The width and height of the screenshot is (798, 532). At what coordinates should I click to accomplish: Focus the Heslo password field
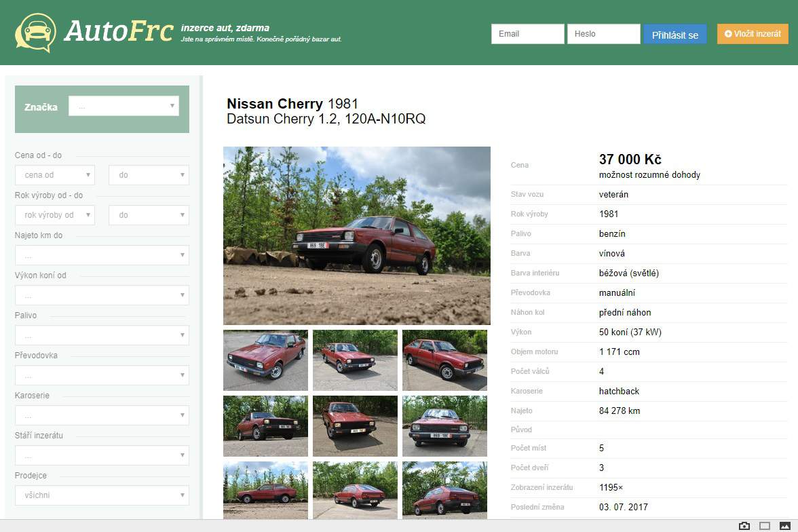pyautogui.click(x=604, y=34)
